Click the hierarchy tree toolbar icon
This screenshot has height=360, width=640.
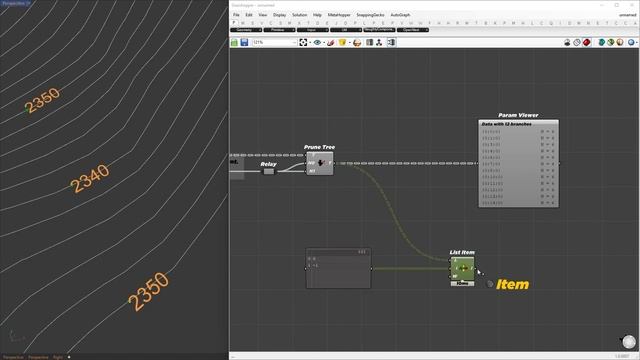(x=379, y=42)
